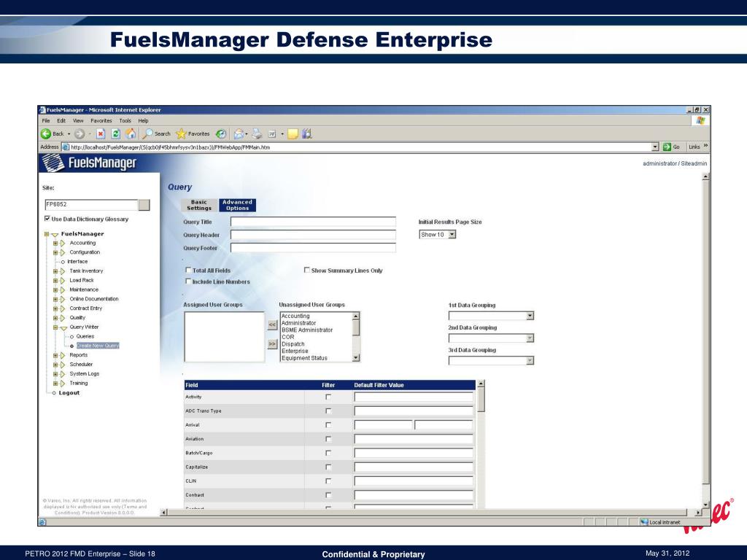
Task: Click the Site lookup button beside FP6852
Action: pos(144,205)
